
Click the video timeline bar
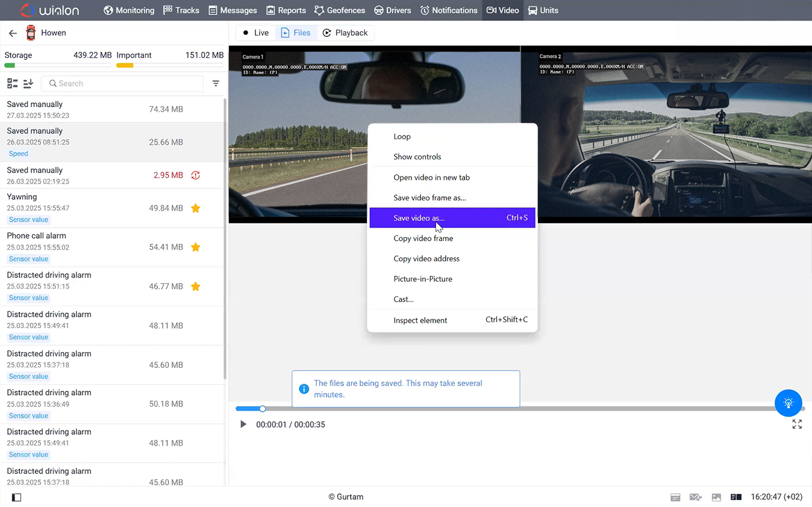coord(520,409)
